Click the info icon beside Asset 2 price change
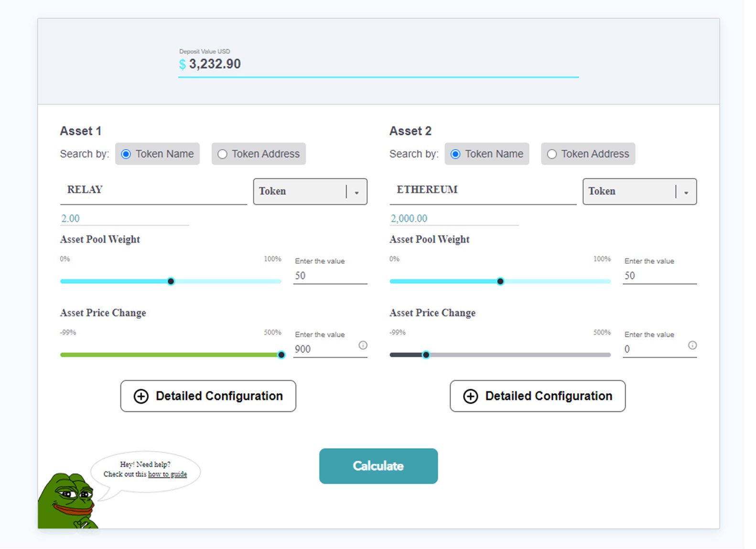 pyautogui.click(x=692, y=345)
